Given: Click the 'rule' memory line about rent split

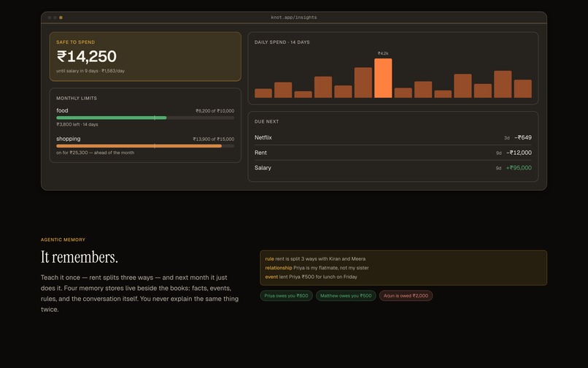Looking at the screenshot, I should tap(315, 258).
